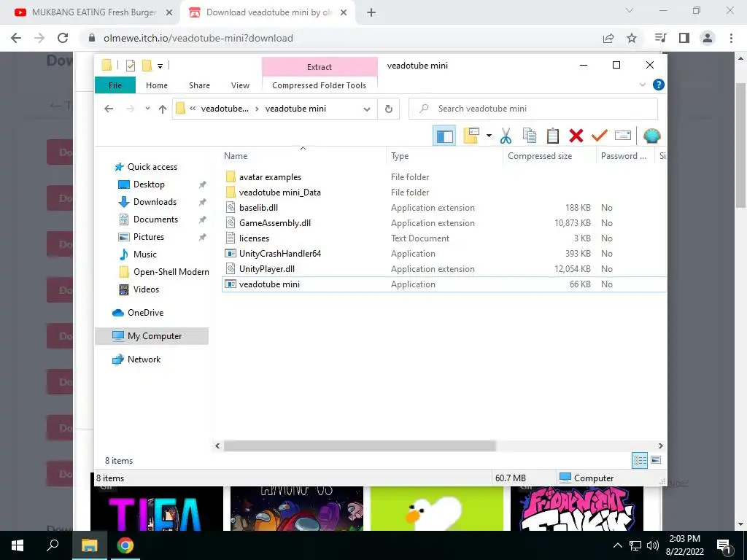Image resolution: width=747 pixels, height=560 pixels.
Task: Expand the address bar history dropdown
Action: coord(367,109)
